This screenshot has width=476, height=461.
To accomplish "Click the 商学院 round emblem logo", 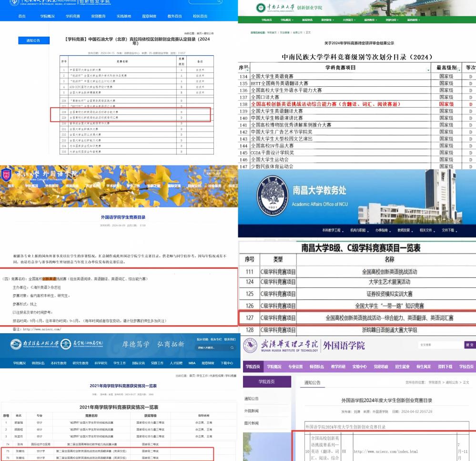I will pos(66,344).
